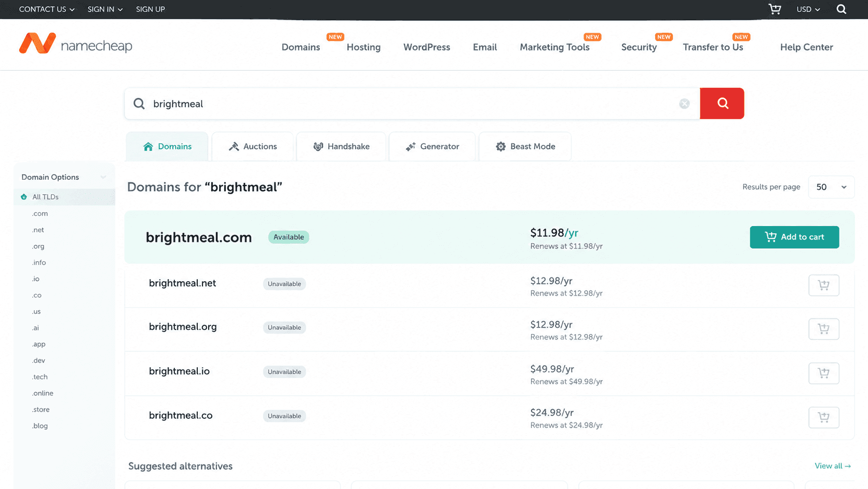View all suggested alternatives
Viewport: 868px width, 489px height.
pos(833,466)
